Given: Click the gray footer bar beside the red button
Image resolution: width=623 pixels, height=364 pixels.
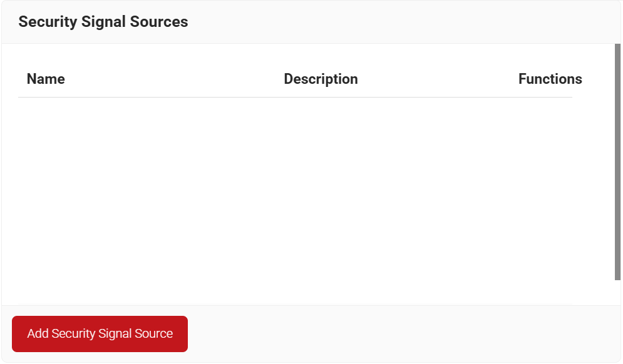Looking at the screenshot, I should click(401, 334).
